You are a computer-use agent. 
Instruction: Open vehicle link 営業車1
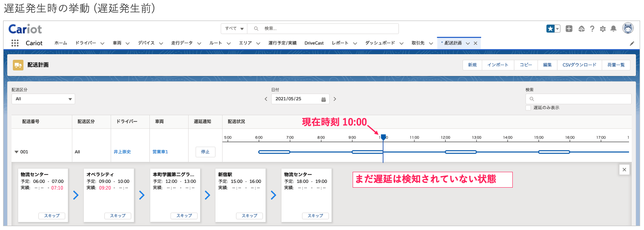coord(160,152)
